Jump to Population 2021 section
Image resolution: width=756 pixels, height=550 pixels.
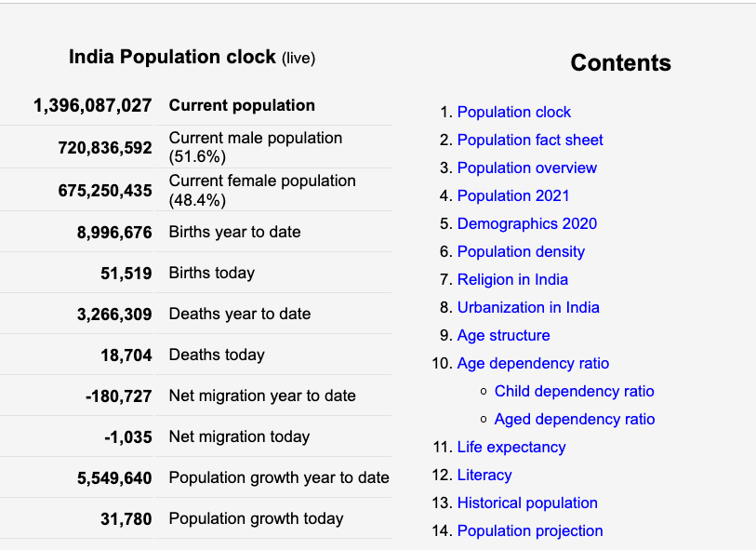[x=512, y=196]
